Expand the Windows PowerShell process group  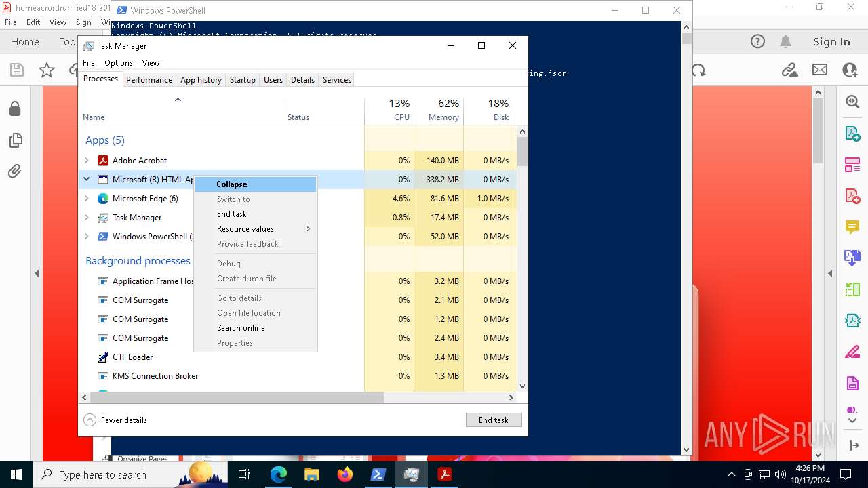tap(86, 237)
